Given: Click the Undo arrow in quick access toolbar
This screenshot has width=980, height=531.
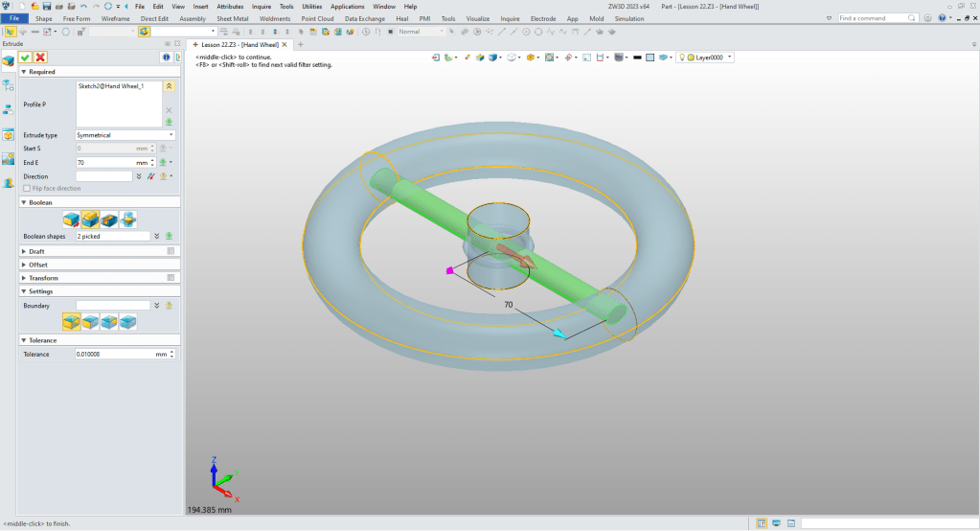Looking at the screenshot, I should coord(83,6).
